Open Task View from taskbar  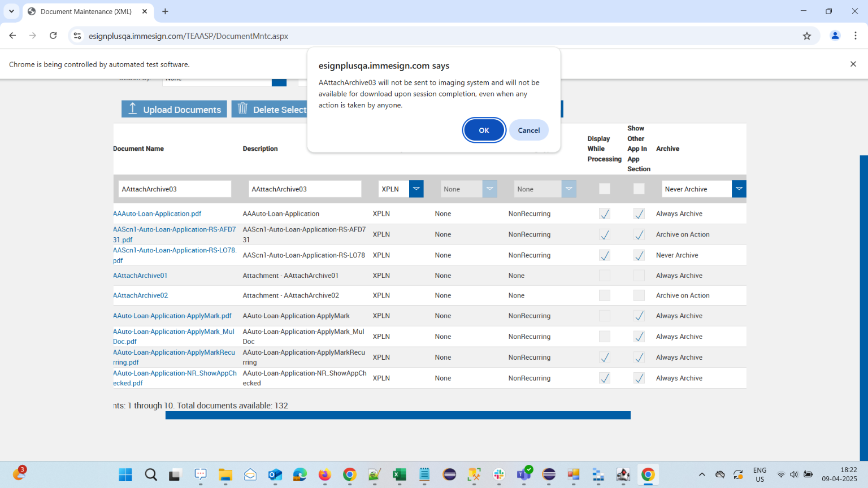click(175, 475)
